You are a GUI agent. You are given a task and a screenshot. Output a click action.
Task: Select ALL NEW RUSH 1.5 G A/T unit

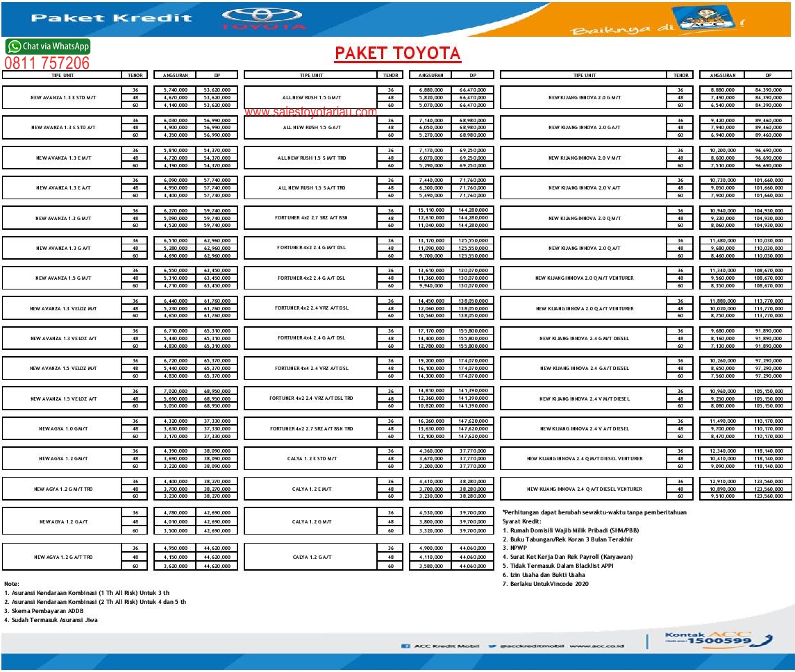pyautogui.click(x=311, y=127)
